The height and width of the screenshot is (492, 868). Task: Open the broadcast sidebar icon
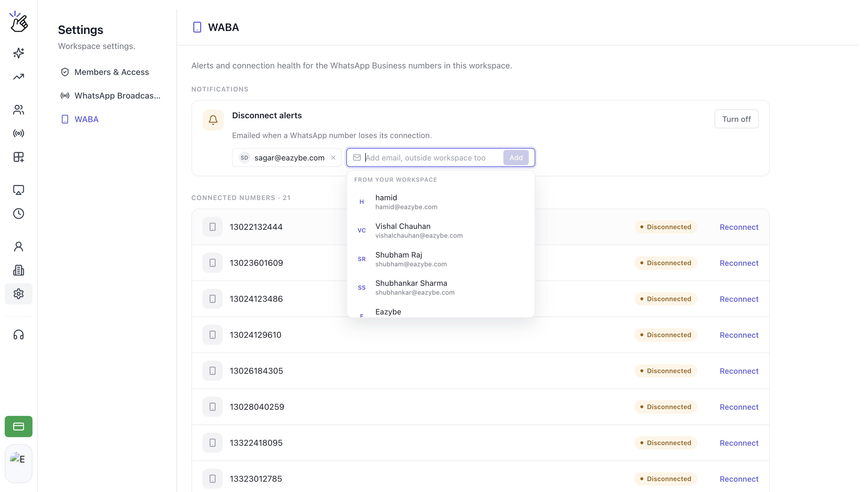pos(19,134)
